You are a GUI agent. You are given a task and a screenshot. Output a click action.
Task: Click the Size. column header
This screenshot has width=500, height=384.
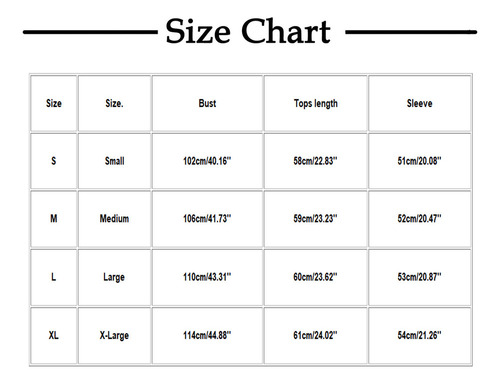pyautogui.click(x=114, y=103)
